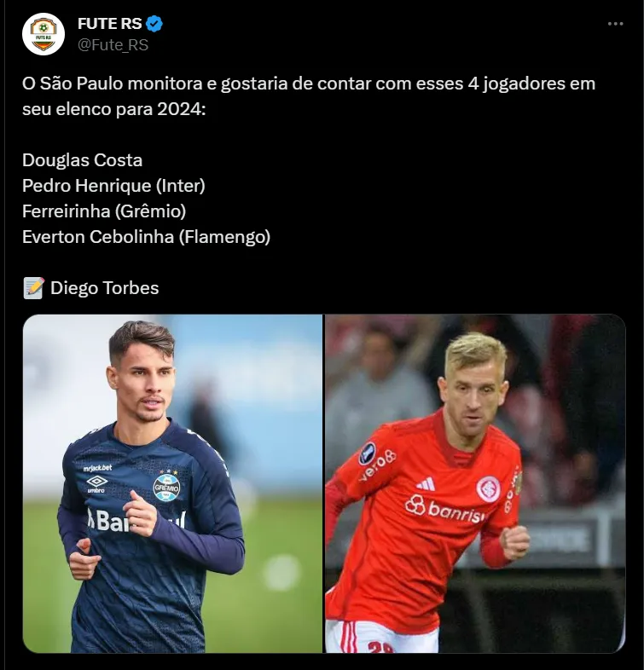Screen dimensions: 644x670
Task: Open the three-dot more options menu
Action: coord(615,24)
